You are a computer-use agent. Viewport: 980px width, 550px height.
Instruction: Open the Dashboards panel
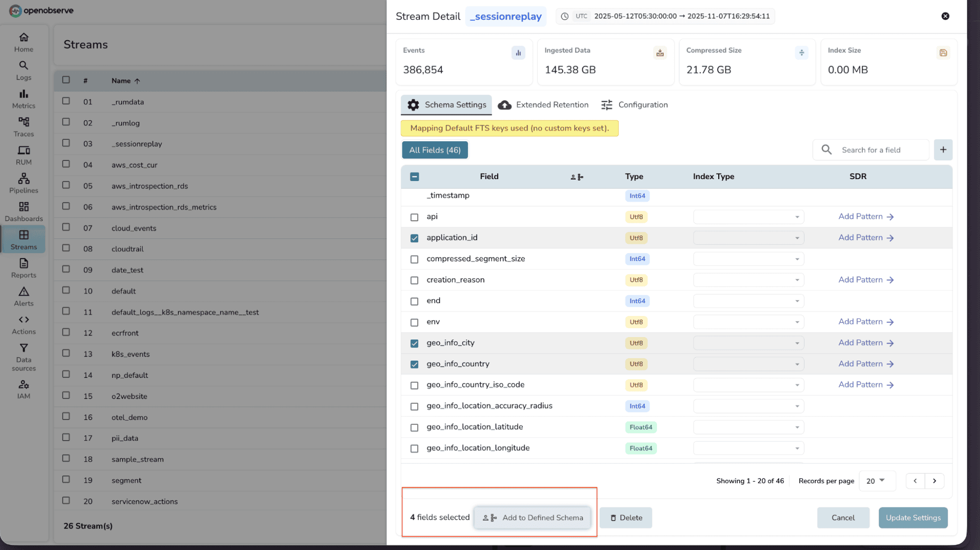23,211
